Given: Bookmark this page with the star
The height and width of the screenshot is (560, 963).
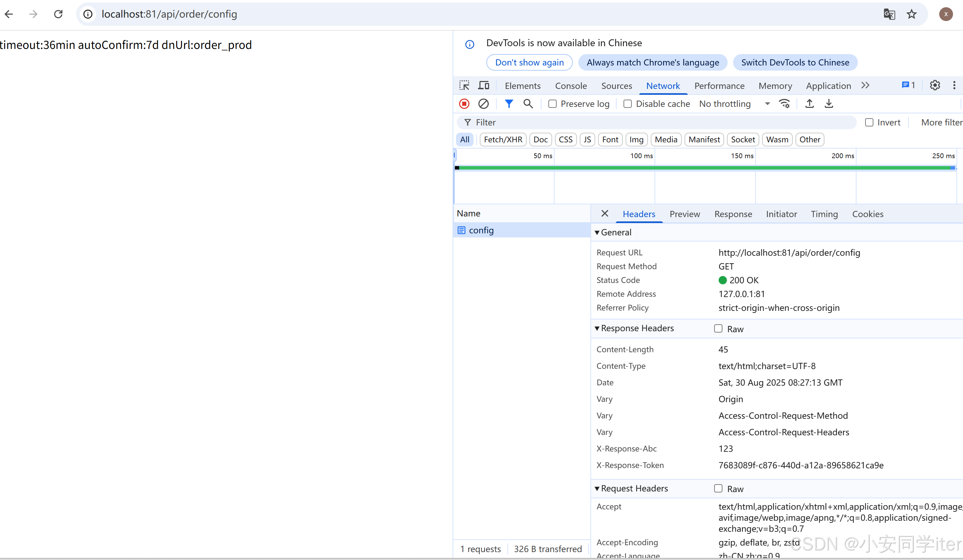Looking at the screenshot, I should 911,14.
